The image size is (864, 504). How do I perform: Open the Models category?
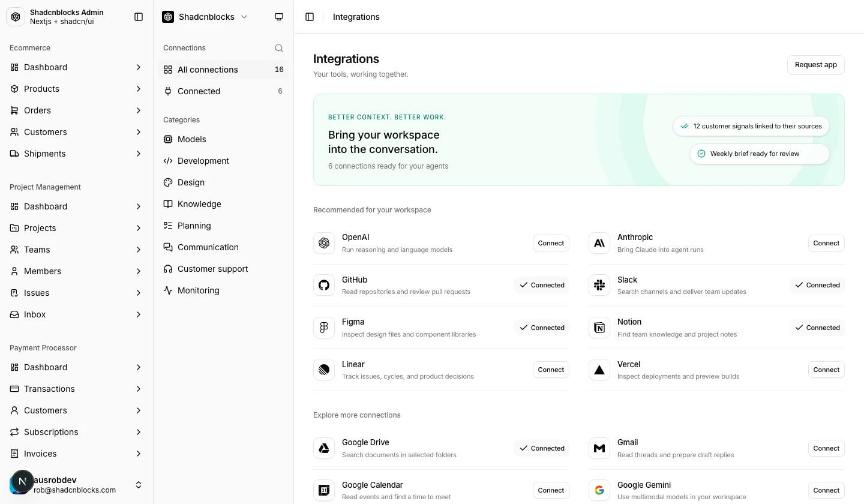point(224,139)
